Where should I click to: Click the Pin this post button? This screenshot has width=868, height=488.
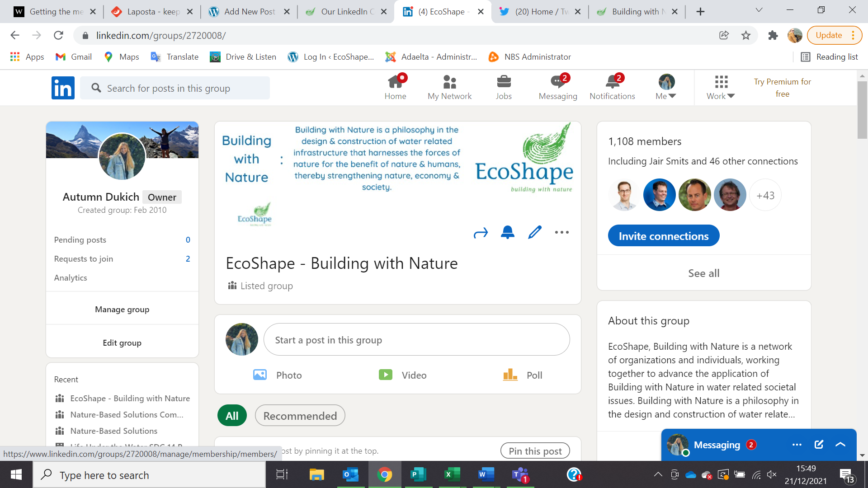(535, 451)
